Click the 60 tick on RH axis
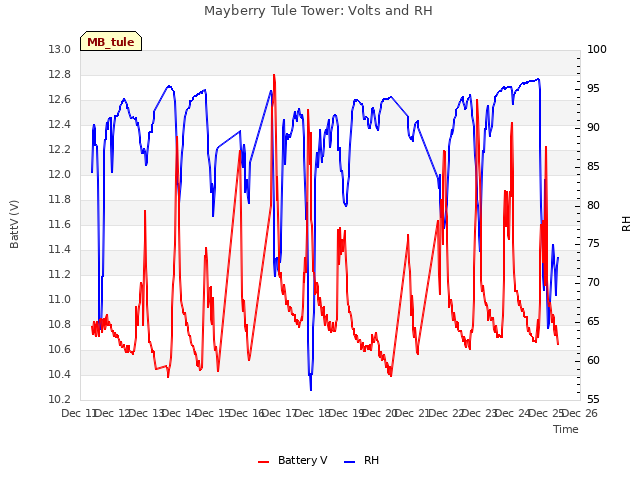 (593, 360)
